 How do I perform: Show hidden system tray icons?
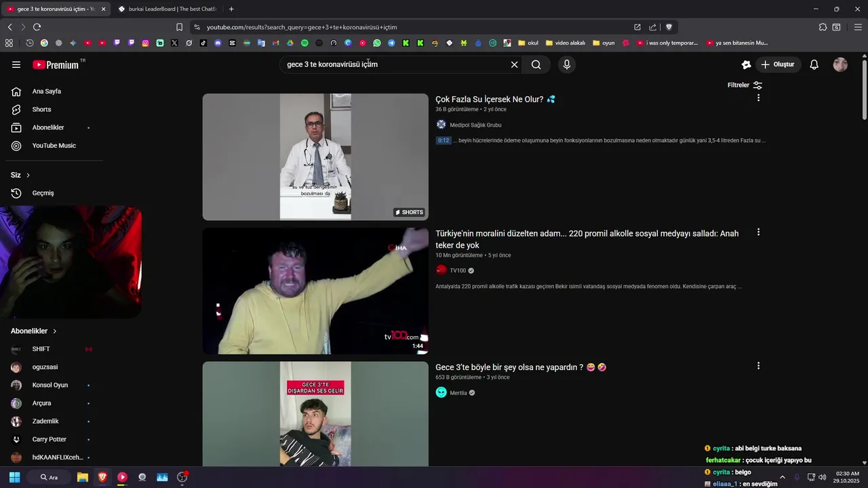coord(782,477)
